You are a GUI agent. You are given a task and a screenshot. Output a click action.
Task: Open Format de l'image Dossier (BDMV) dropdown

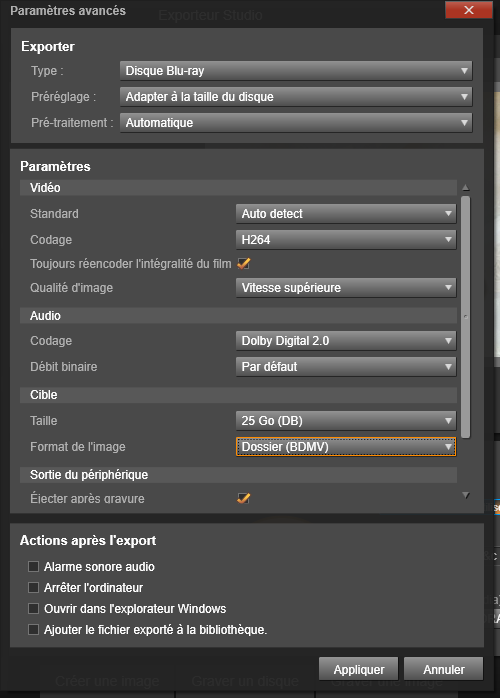[346, 447]
